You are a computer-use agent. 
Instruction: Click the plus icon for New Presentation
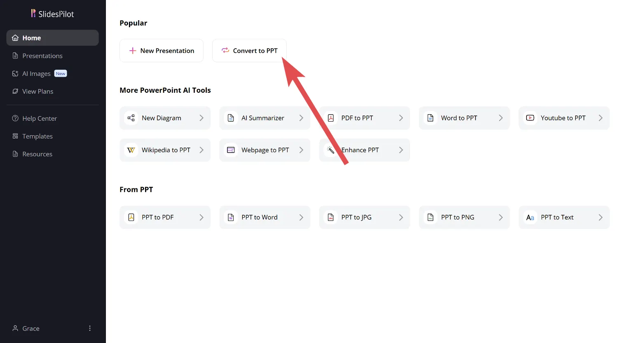pyautogui.click(x=133, y=51)
